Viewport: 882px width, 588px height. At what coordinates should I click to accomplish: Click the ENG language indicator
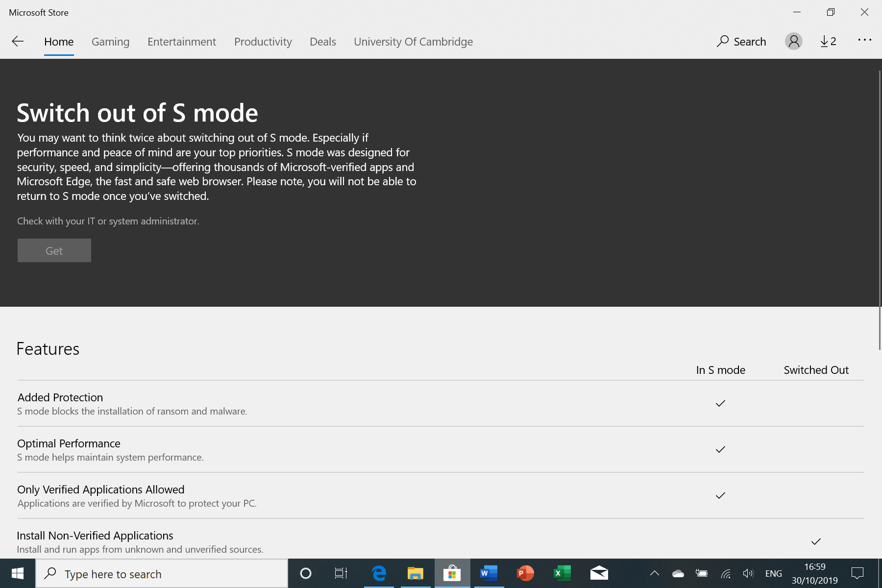(774, 573)
